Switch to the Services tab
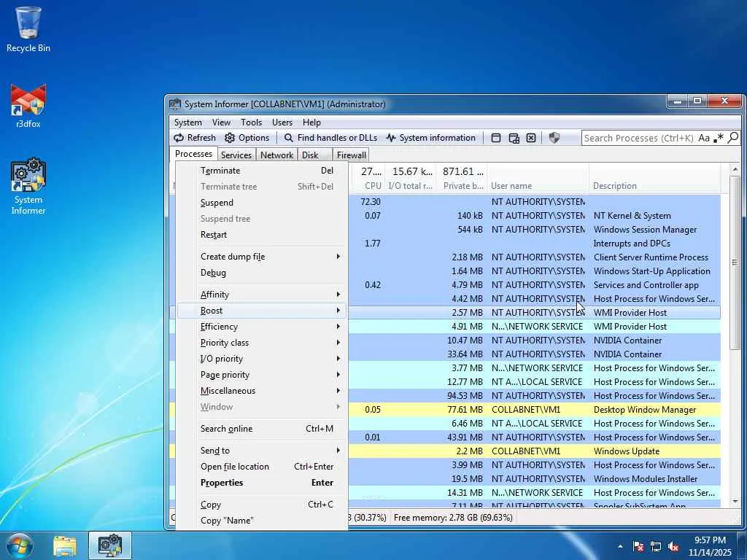 coord(236,155)
